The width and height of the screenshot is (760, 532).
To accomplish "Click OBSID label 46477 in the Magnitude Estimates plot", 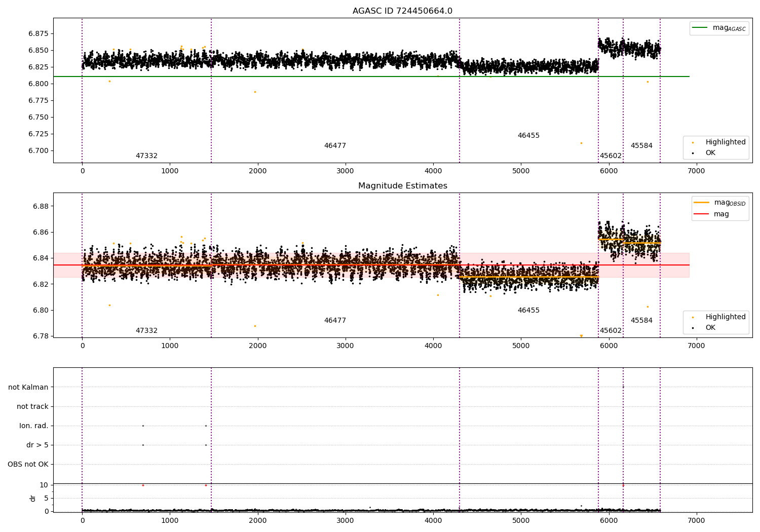I will [x=335, y=320].
